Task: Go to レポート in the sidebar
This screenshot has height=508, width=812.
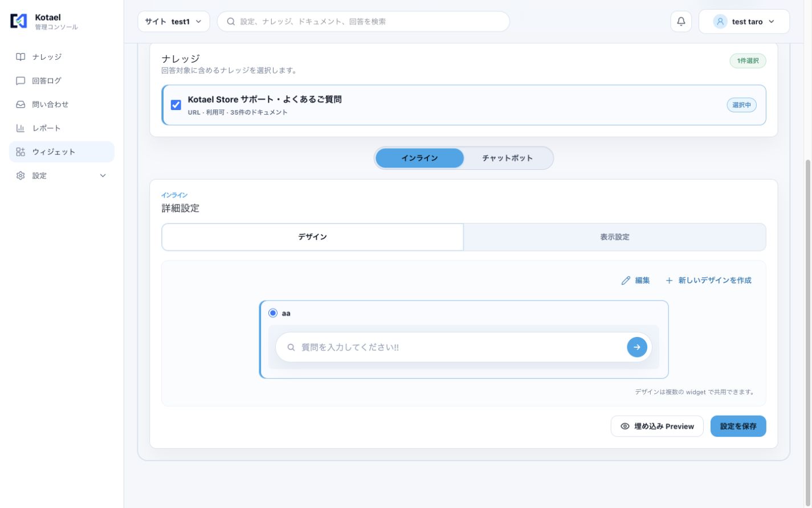Action: [x=62, y=128]
